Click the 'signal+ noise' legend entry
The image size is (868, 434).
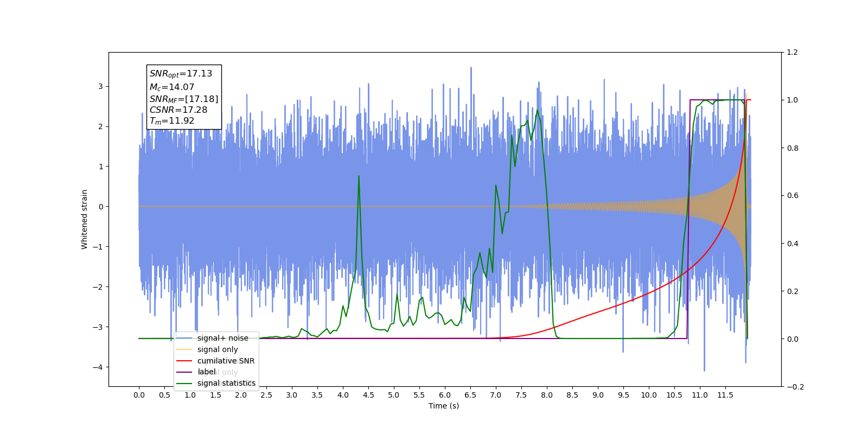[x=222, y=338]
